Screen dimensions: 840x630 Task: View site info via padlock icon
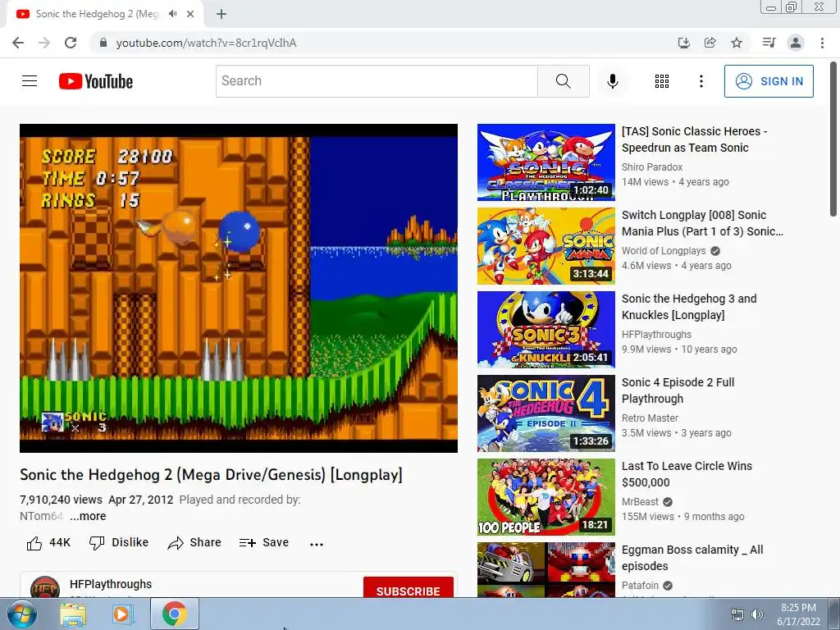tap(103, 43)
